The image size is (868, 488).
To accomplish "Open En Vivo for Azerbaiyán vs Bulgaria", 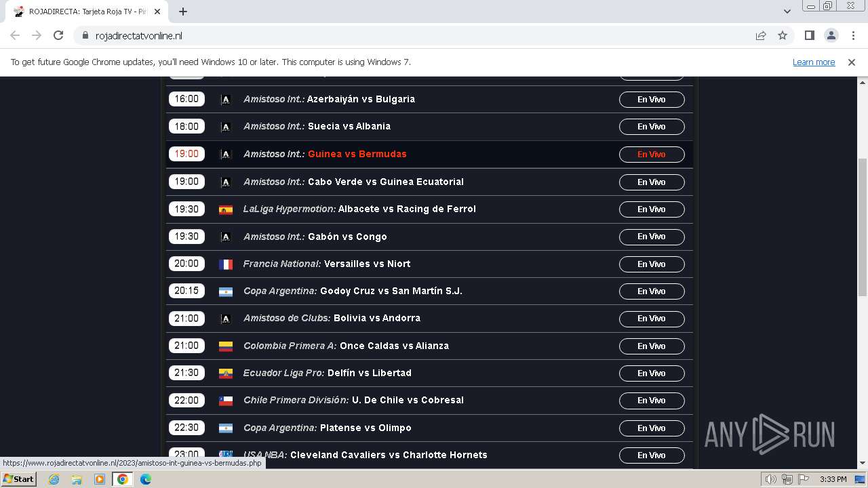I will 652,100.
